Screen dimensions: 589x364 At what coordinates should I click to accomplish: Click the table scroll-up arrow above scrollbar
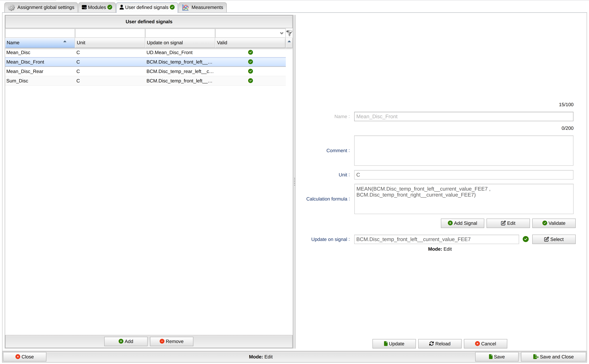[289, 42]
